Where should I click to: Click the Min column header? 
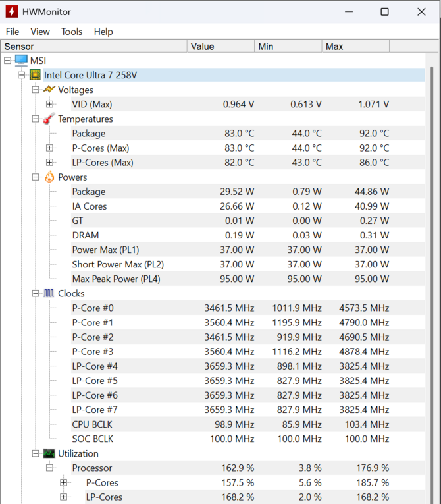tap(288, 47)
